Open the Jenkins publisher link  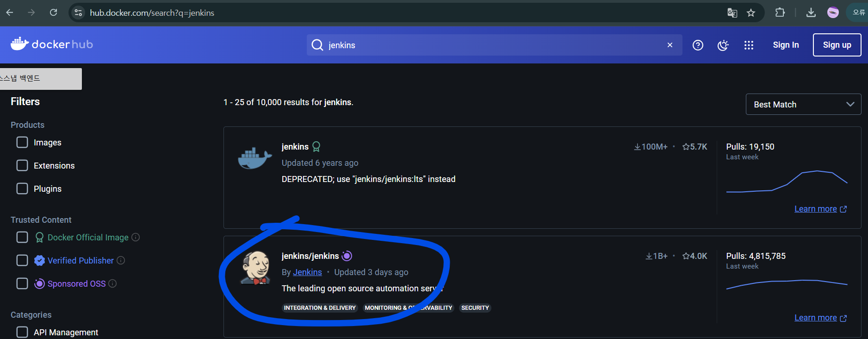tap(307, 272)
